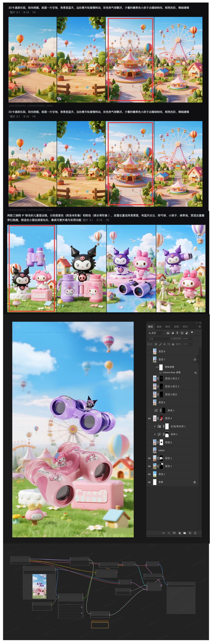Filter layers by adjustment layers icon
This screenshot has height=644, width=211.
173,333
